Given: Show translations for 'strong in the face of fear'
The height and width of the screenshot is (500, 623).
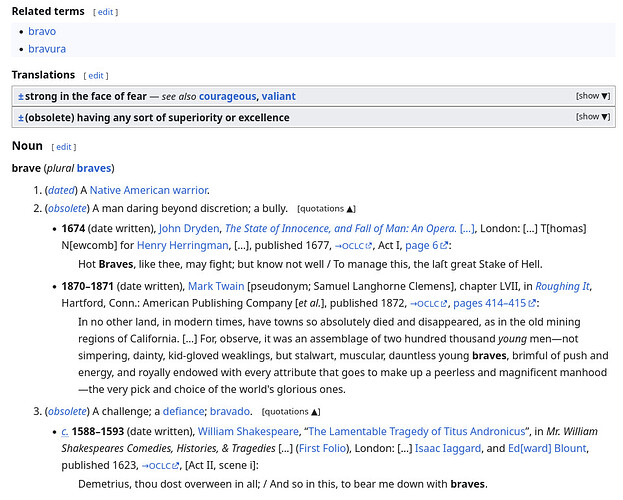Looking at the screenshot, I should (592, 96).
